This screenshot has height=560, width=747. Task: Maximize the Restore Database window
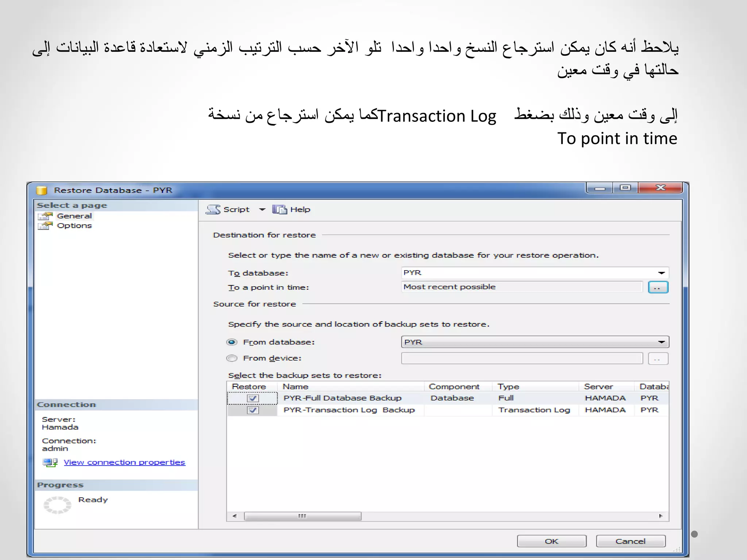click(x=626, y=188)
